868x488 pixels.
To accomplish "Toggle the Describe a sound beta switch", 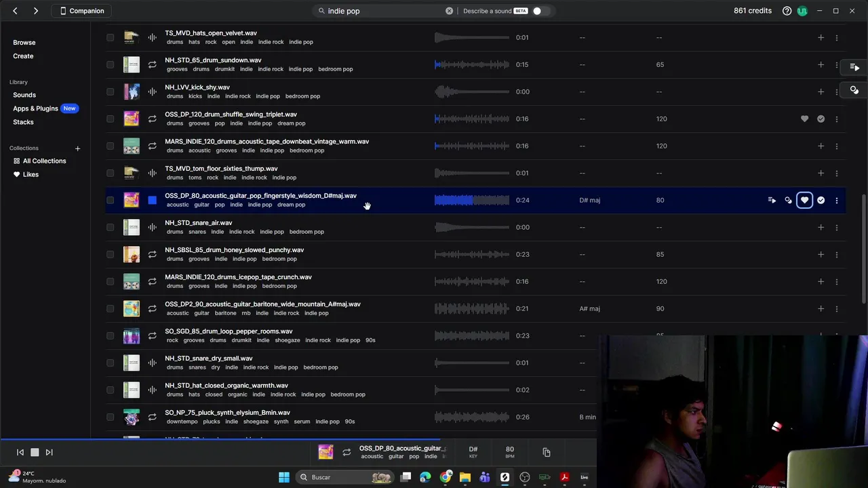I will coord(541,11).
